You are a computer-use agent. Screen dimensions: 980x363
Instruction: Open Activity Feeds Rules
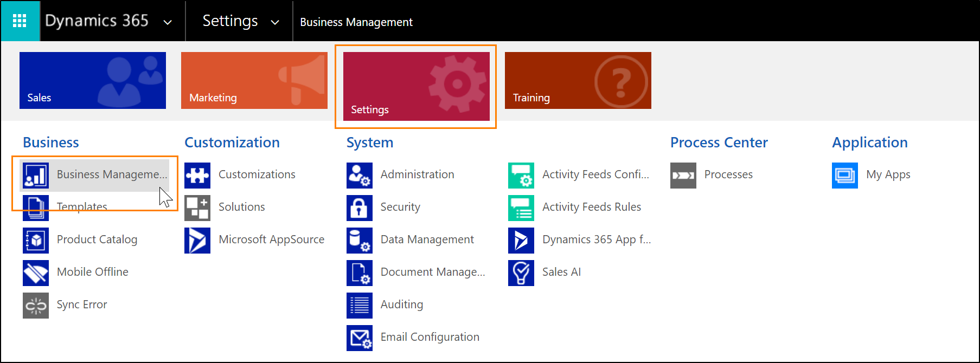coord(591,207)
